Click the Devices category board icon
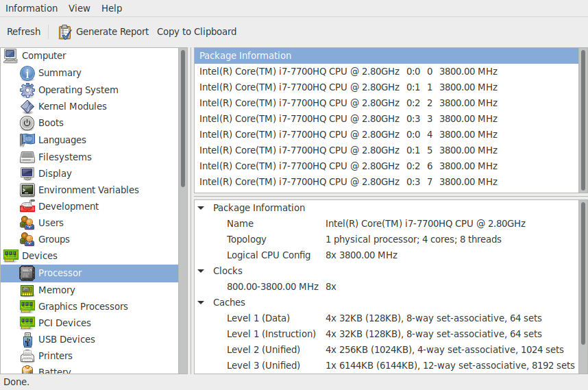The image size is (588, 390). click(10, 256)
